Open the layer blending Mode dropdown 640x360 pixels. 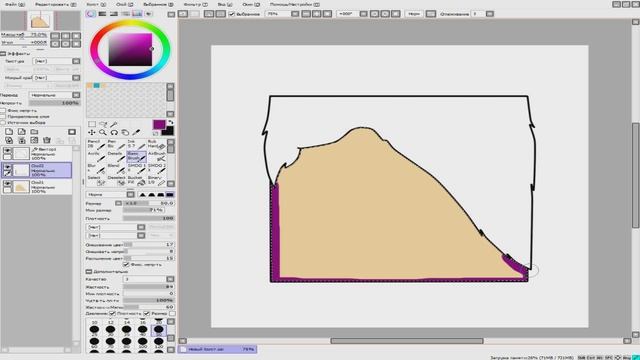tap(55, 95)
